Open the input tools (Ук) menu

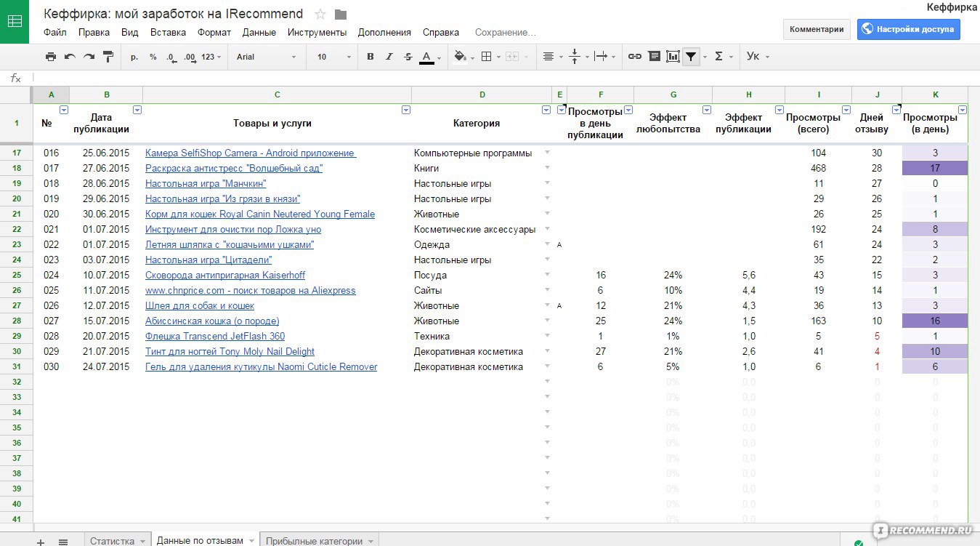[758, 57]
